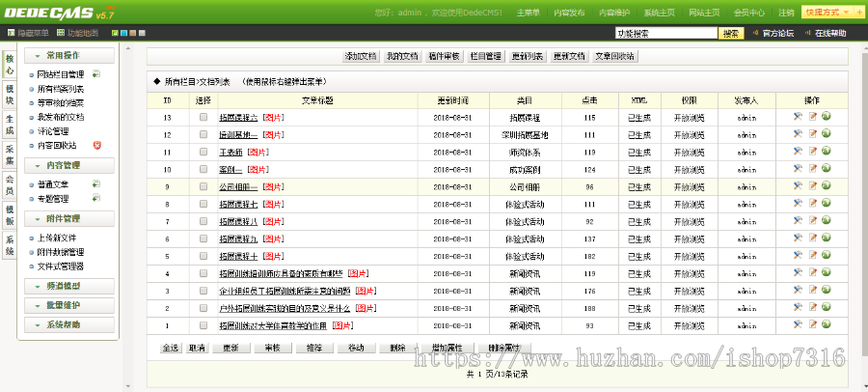Tick the checkbox for article ID 8
This screenshot has width=868, height=392.
[x=203, y=204]
